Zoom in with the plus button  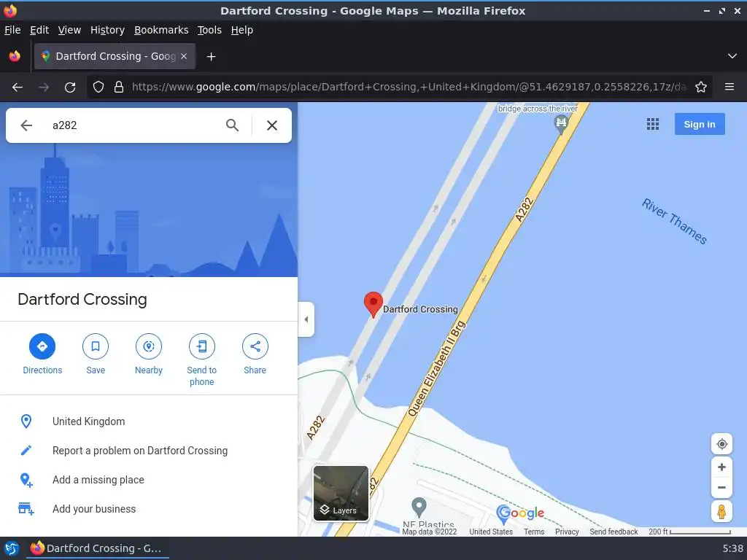721,467
